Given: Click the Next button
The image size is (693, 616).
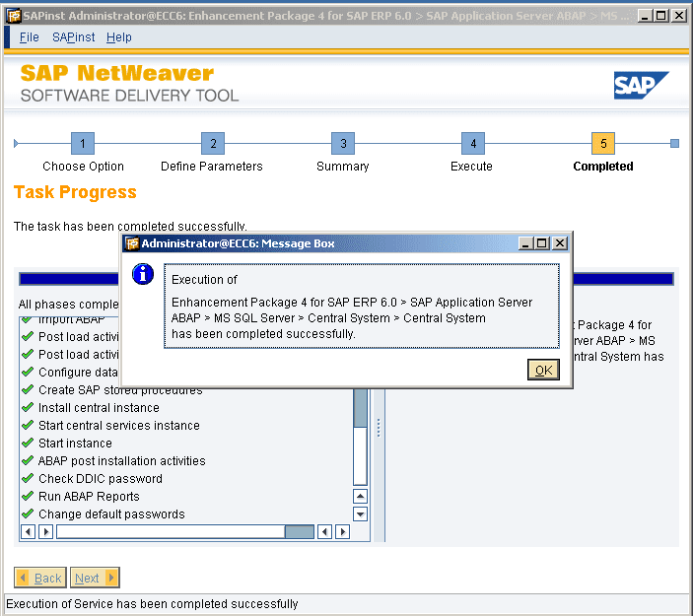Looking at the screenshot, I should (x=95, y=578).
